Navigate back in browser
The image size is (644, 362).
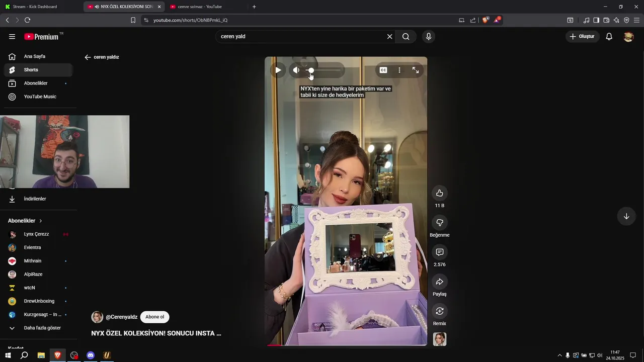pyautogui.click(x=7, y=20)
